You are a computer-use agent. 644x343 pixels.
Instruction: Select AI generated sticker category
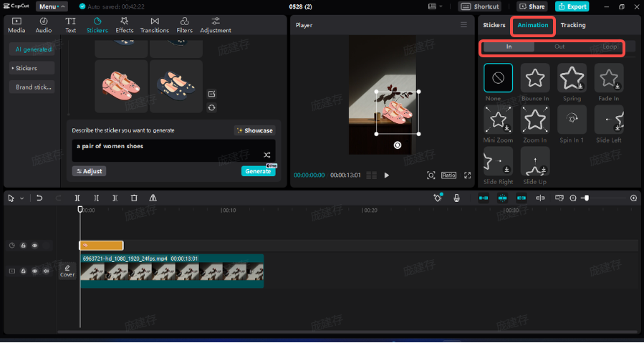pyautogui.click(x=33, y=49)
